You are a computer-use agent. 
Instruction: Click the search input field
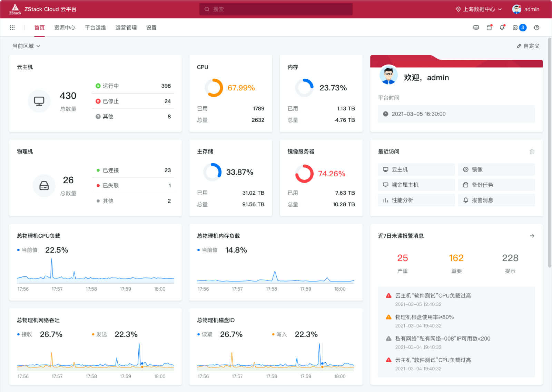(x=276, y=9)
